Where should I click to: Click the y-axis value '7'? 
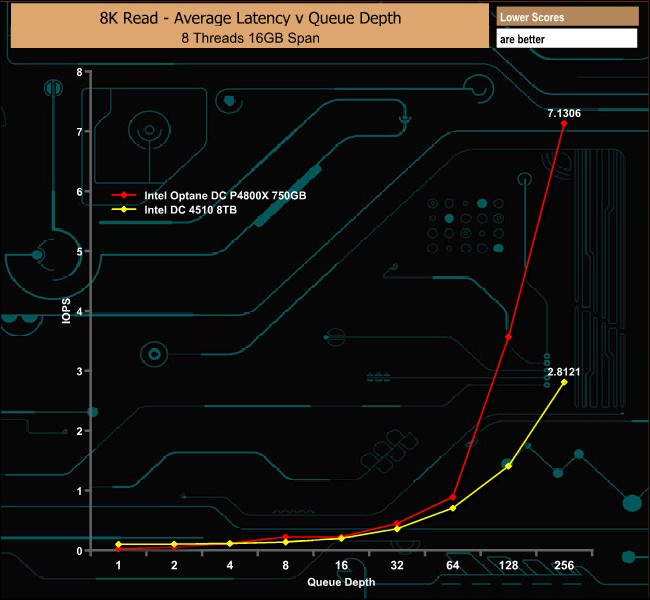[79, 132]
